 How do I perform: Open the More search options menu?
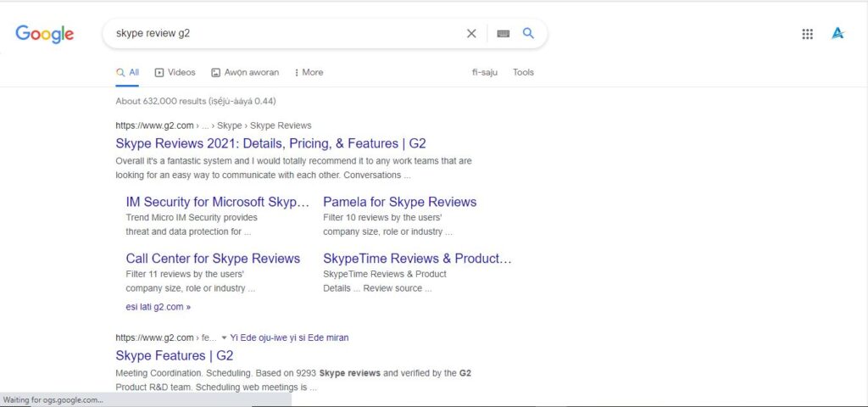(309, 73)
